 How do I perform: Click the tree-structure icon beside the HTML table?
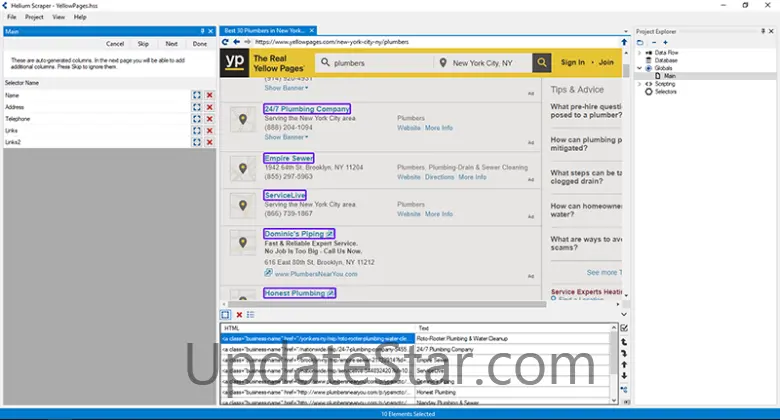click(624, 389)
